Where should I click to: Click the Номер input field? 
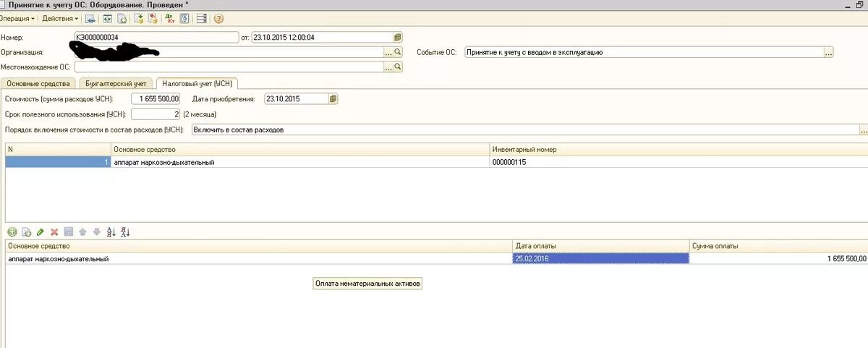(156, 37)
